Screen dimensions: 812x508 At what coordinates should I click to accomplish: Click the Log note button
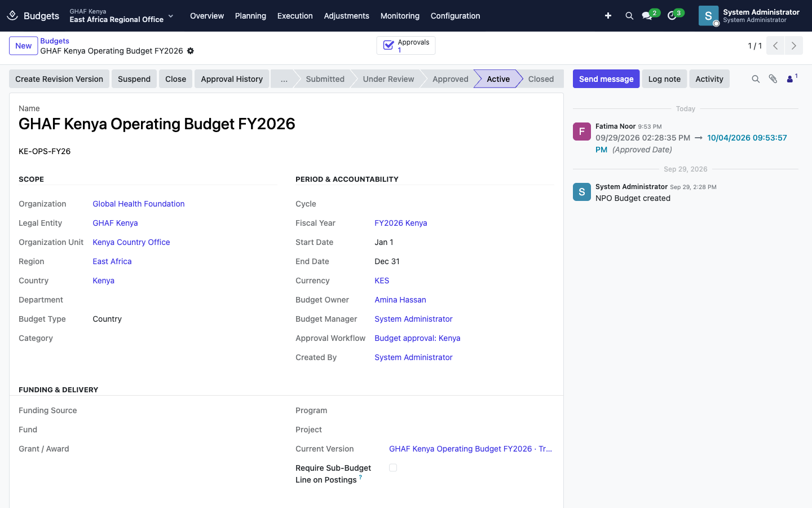click(664, 79)
